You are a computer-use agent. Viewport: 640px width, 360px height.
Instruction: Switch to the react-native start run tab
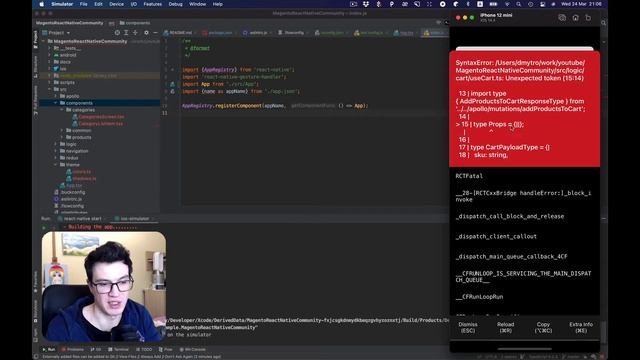point(82,219)
